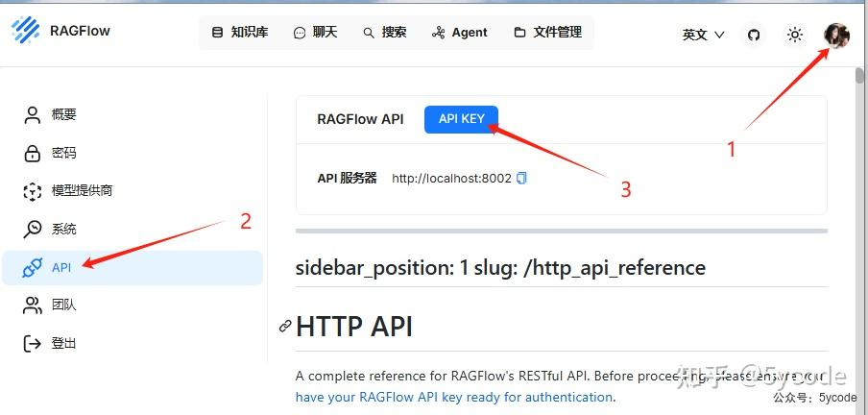Open 模型提供商 settings

[x=81, y=191]
